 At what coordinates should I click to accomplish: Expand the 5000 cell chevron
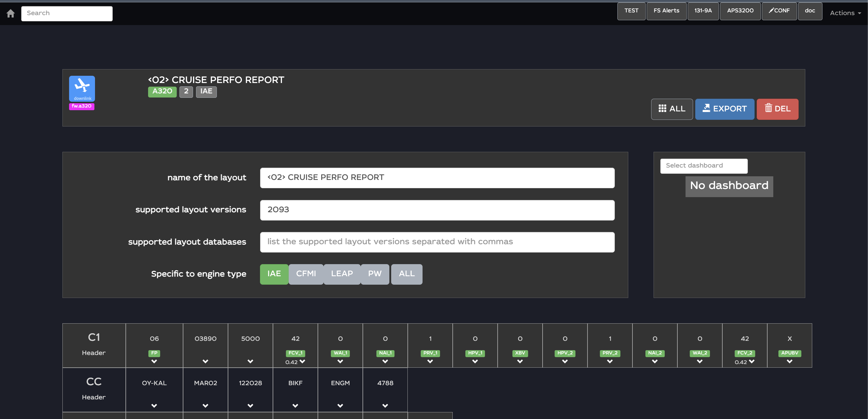click(250, 361)
